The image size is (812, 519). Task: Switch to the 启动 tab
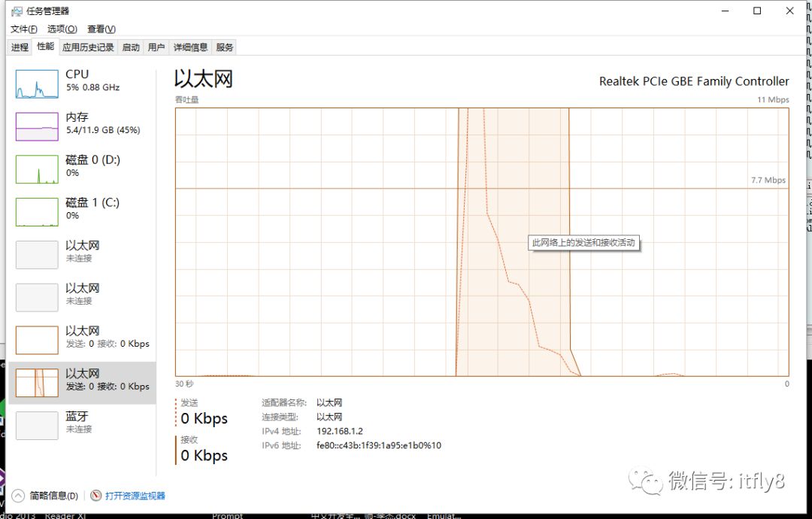(131, 47)
